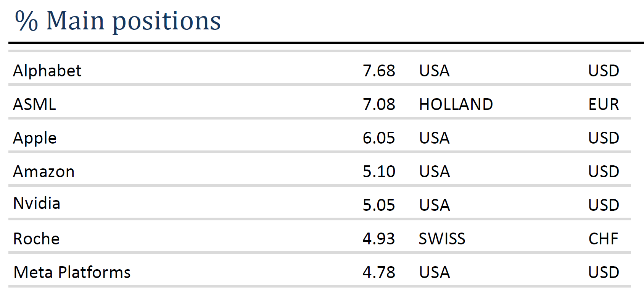Screen dimensions: 644x299
Task: Click the "% Main positions" heading
Action: [118, 21]
